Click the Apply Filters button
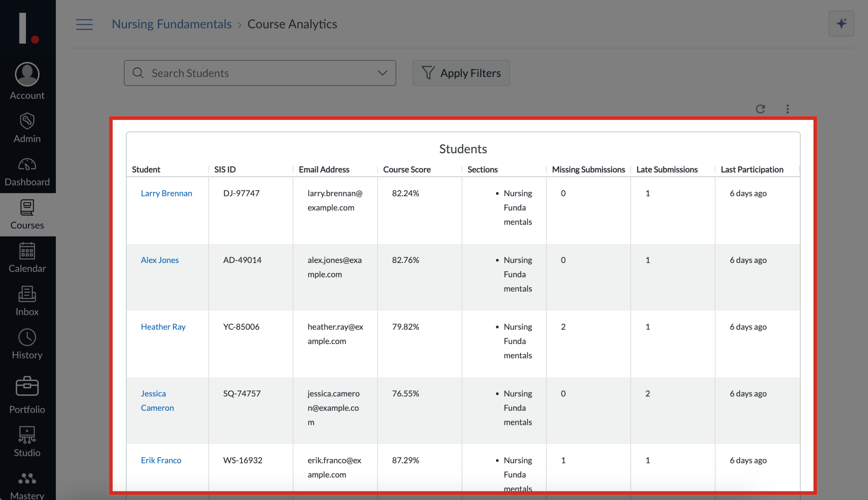This screenshot has height=500, width=868. [x=461, y=73]
